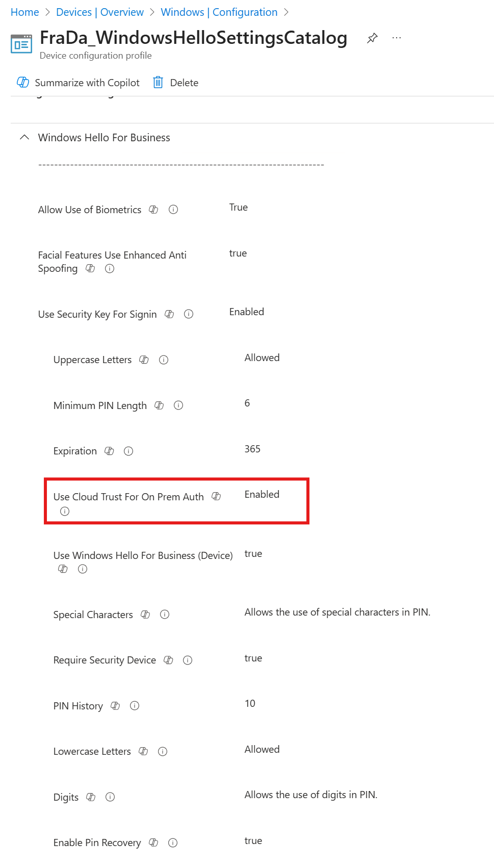Click the info icon for Use Cloud Trust For On Prem Auth
This screenshot has width=494, height=868.
(x=65, y=511)
